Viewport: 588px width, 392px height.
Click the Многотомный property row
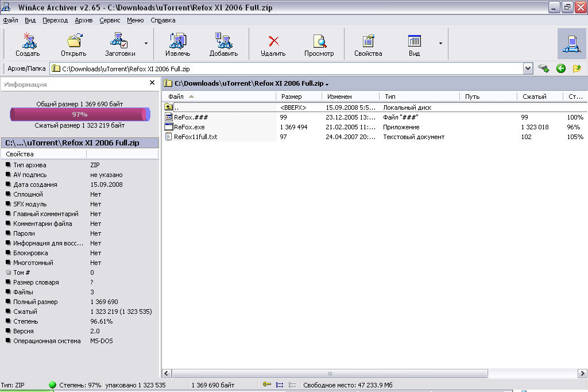click(80, 263)
